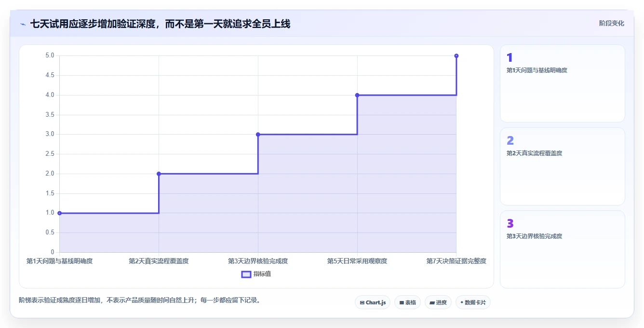
Task: Select the 表格 chip
Action: coord(407,302)
